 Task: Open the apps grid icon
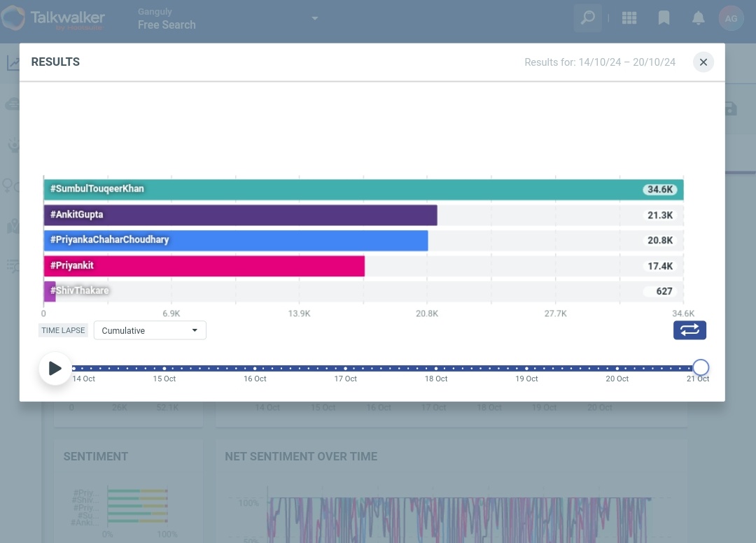point(629,18)
